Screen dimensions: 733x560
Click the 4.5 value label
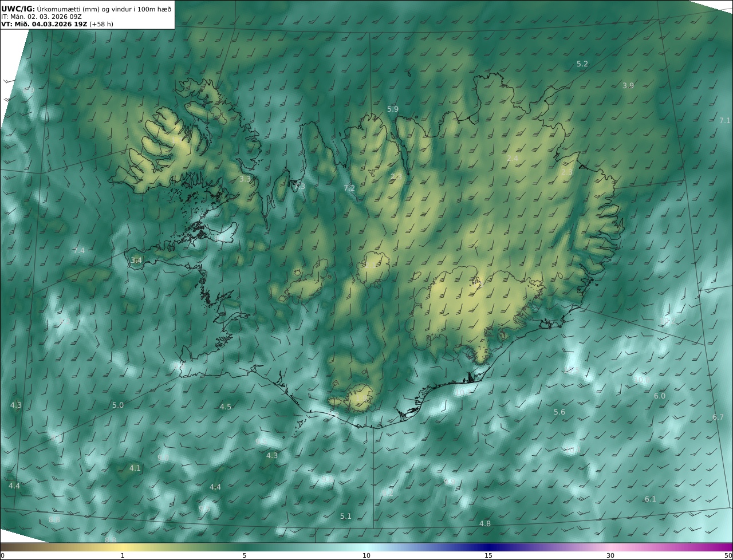[226, 407]
